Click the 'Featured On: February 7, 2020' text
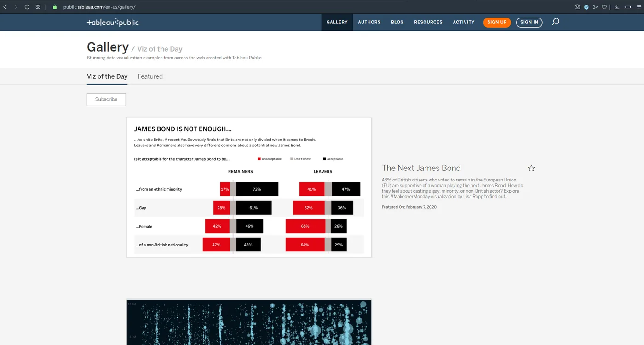The height and width of the screenshot is (345, 644). [409, 207]
